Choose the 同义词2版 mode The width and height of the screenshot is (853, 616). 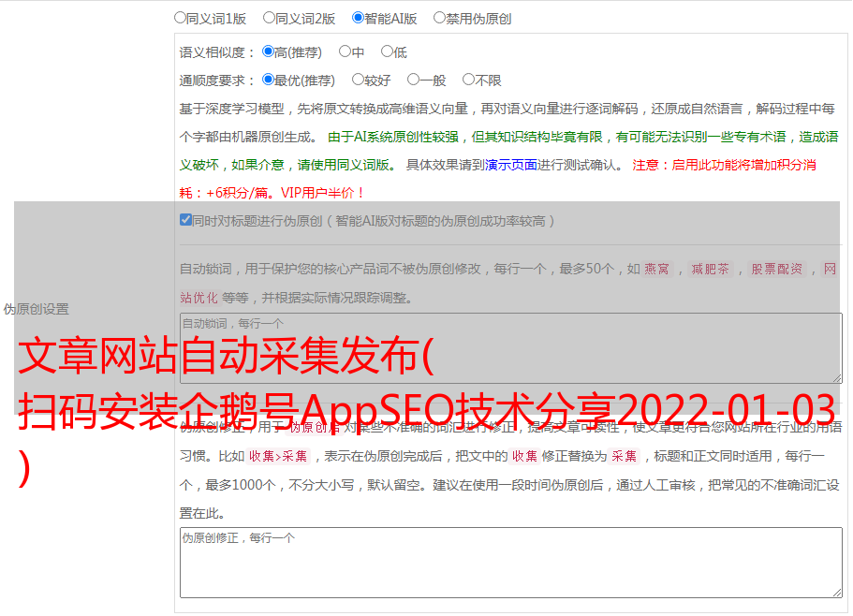pyautogui.click(x=269, y=17)
